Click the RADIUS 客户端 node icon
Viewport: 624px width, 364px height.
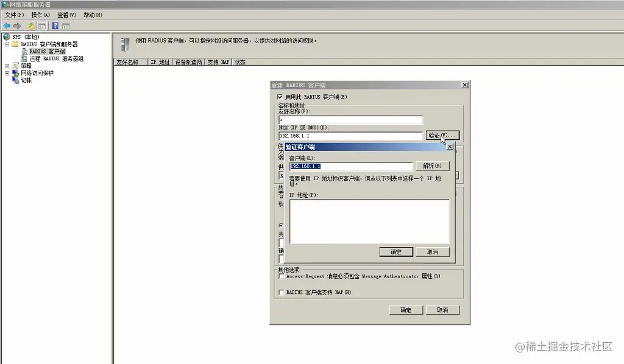[24, 51]
